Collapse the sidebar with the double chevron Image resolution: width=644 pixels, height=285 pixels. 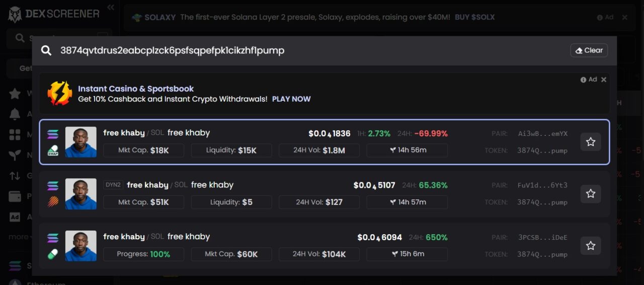coord(111,7)
